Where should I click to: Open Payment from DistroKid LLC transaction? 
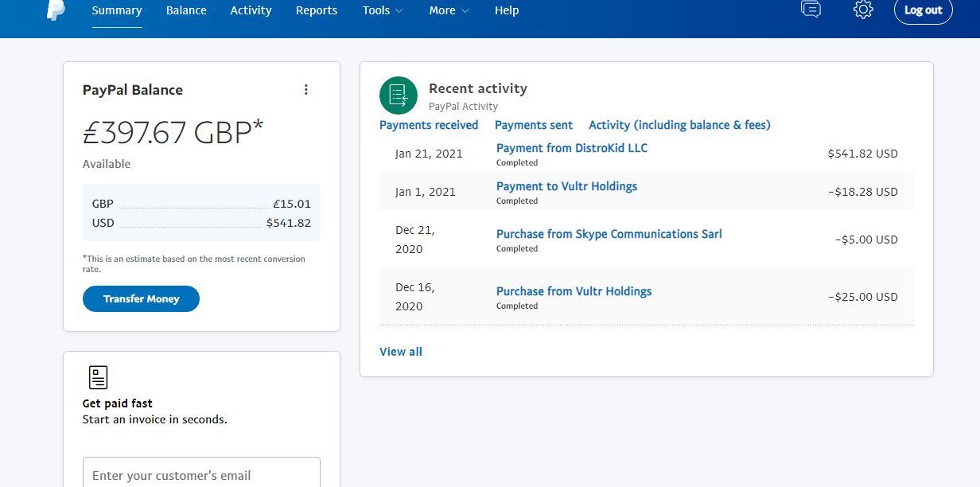click(x=572, y=148)
